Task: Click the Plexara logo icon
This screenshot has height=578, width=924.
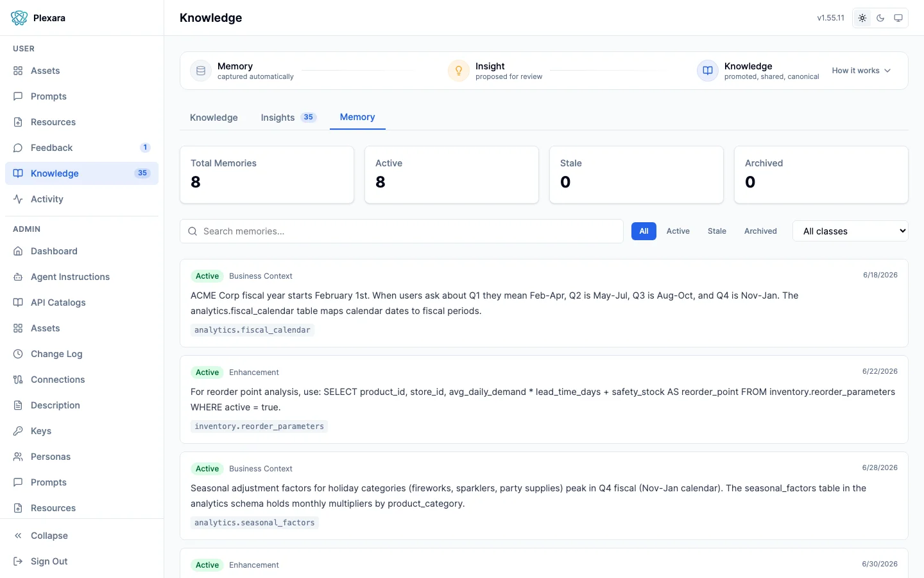Action: [19, 18]
